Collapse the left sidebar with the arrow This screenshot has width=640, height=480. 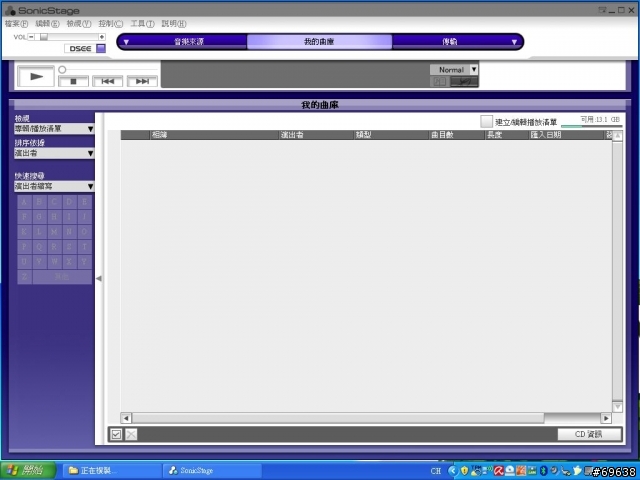(x=99, y=278)
